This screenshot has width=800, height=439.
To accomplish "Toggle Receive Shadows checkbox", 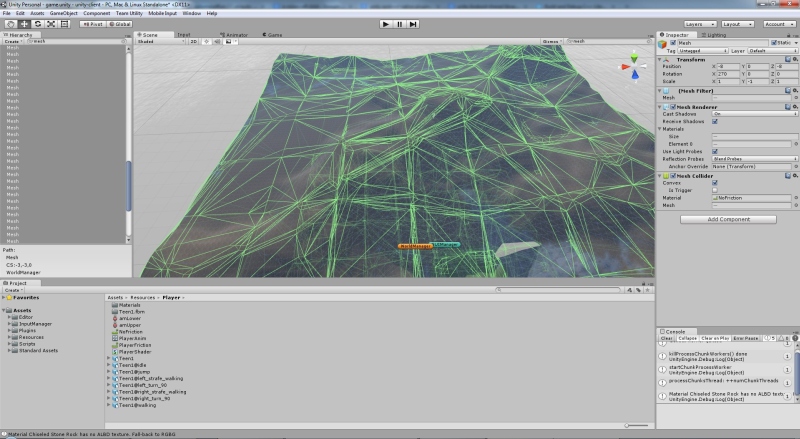I will pyautogui.click(x=715, y=121).
